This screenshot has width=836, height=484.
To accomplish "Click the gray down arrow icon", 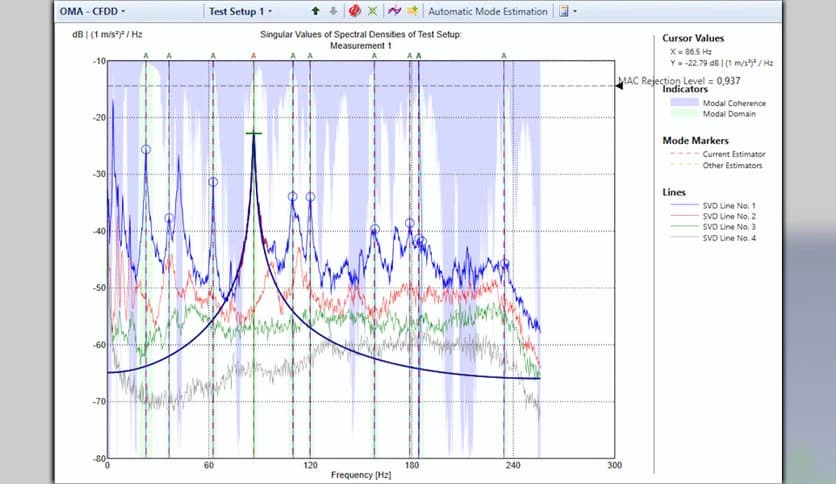I will [x=333, y=11].
